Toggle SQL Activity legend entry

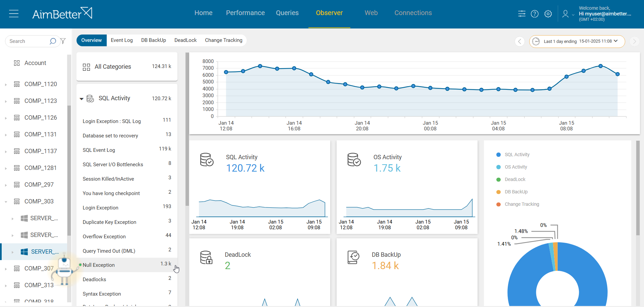coord(513,155)
